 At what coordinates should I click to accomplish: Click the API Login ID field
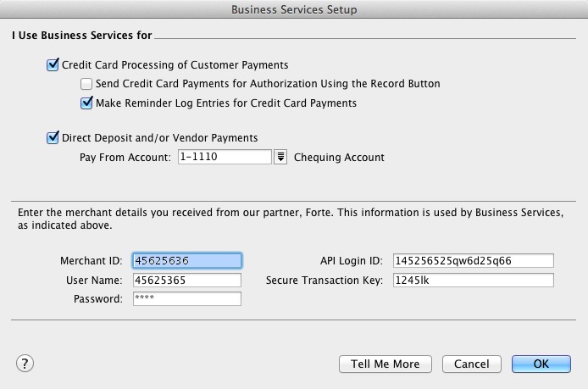tap(473, 260)
